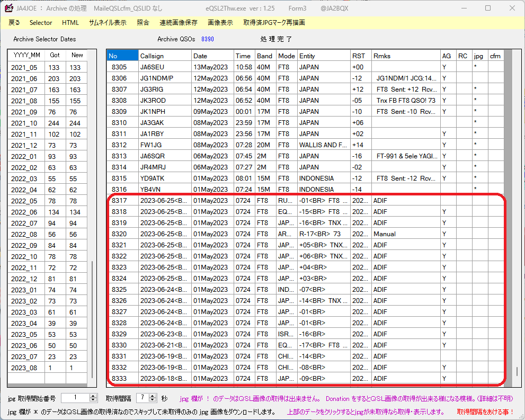Click the JG1NDM/P callsign cell
Screen dimensions: 525x420
click(165, 78)
